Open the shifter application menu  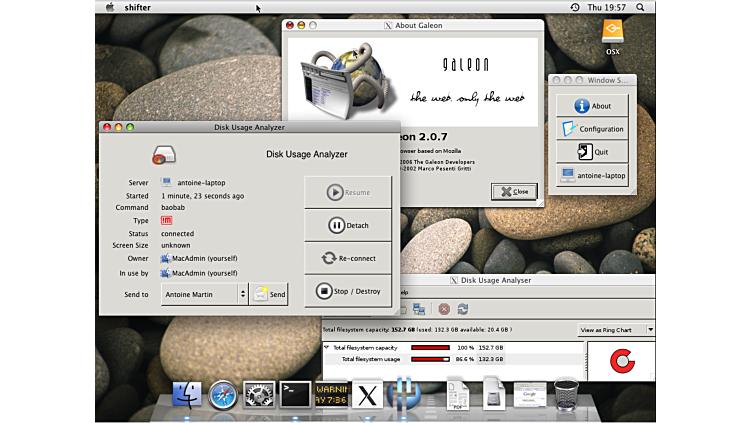[139, 7]
